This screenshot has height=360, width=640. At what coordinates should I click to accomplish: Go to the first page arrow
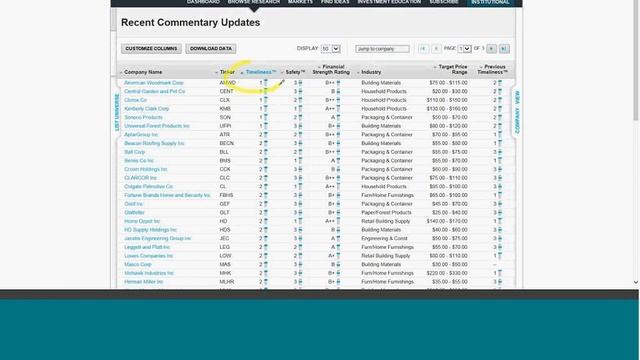point(423,49)
